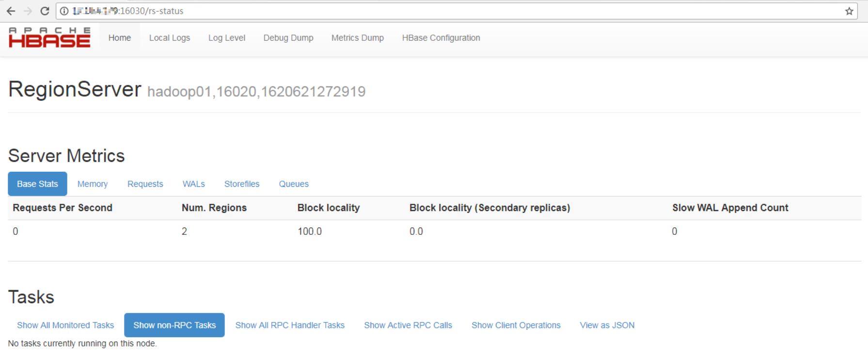Click the Tasks section heading

tap(31, 297)
